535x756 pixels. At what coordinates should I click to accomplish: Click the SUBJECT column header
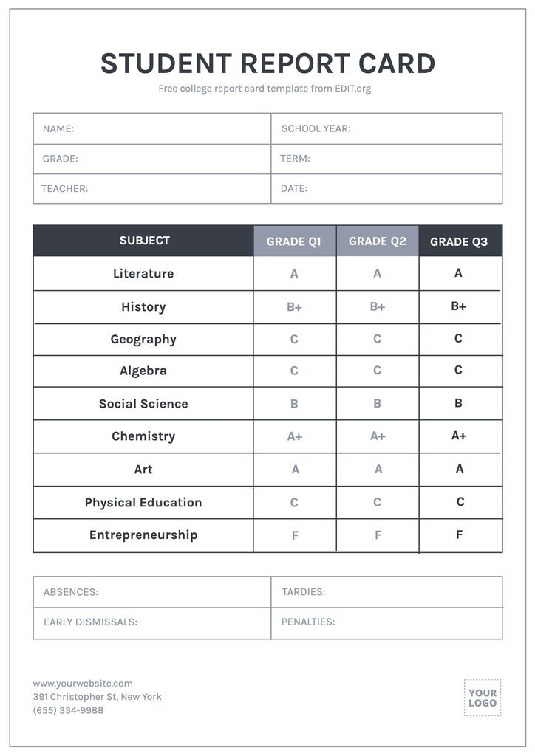point(144,241)
